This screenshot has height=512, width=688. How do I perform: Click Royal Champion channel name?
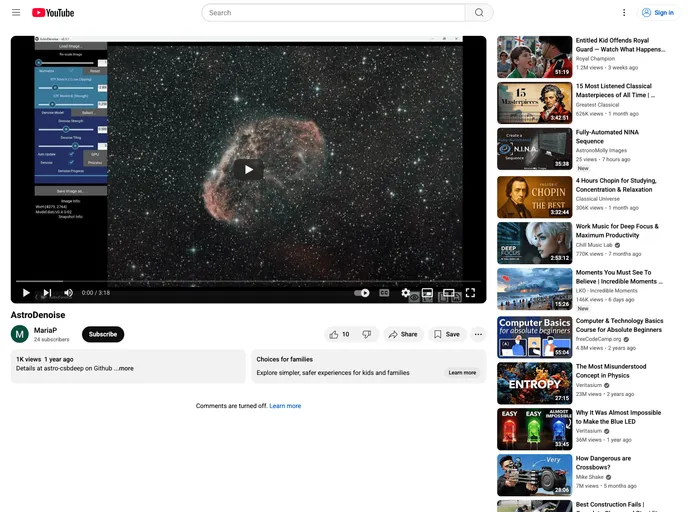click(x=595, y=59)
